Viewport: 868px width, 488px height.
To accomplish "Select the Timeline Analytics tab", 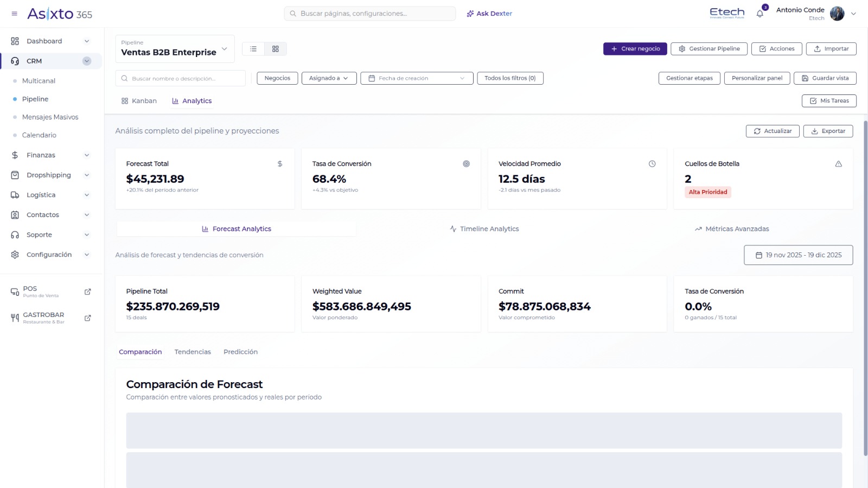I will click(484, 229).
